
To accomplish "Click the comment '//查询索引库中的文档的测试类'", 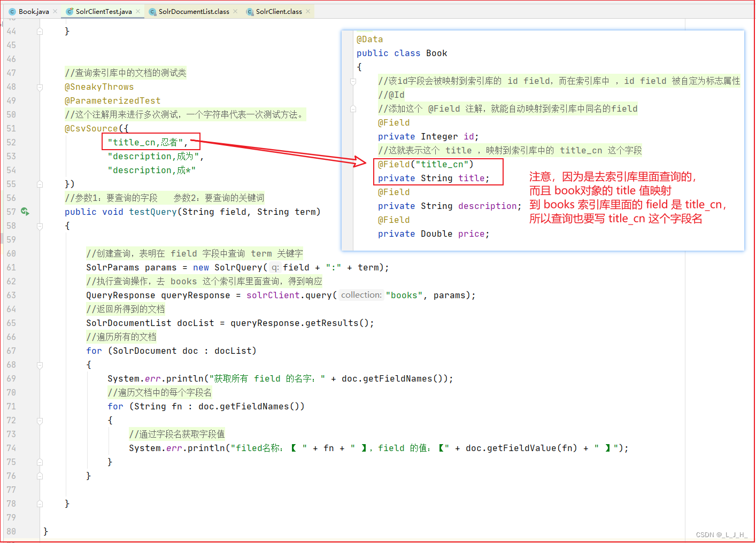I will [x=126, y=73].
